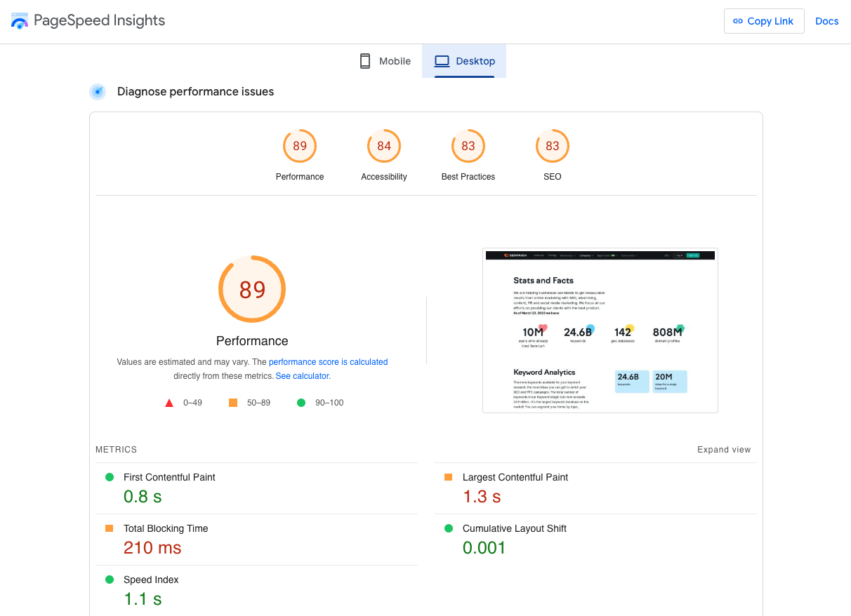Click the orange square beside Largest Contentful Paint

pos(448,476)
